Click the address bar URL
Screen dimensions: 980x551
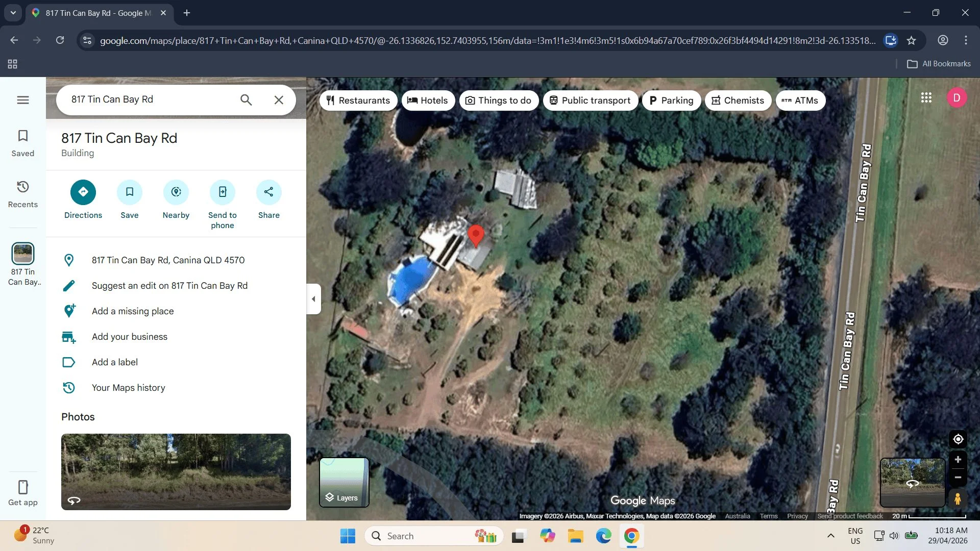point(487,41)
